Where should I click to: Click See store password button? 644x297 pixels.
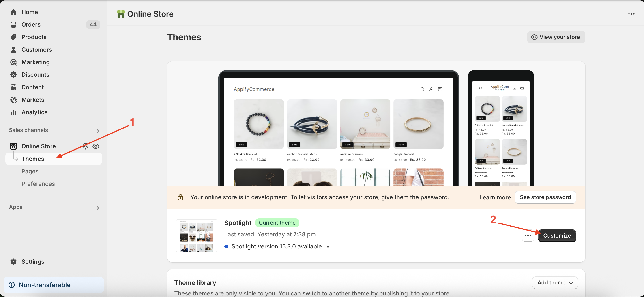click(545, 197)
